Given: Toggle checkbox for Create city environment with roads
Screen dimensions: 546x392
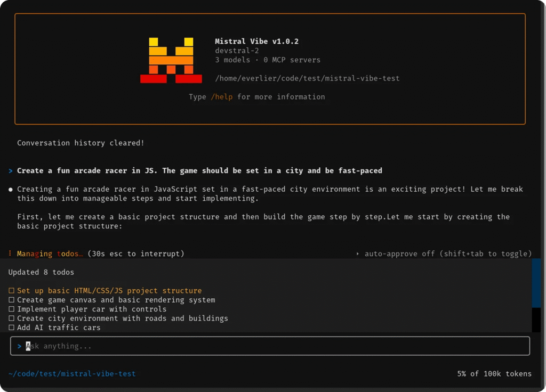Looking at the screenshot, I should point(12,318).
